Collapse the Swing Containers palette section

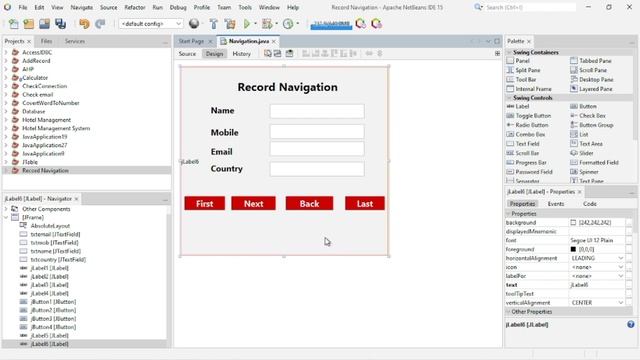pos(509,52)
